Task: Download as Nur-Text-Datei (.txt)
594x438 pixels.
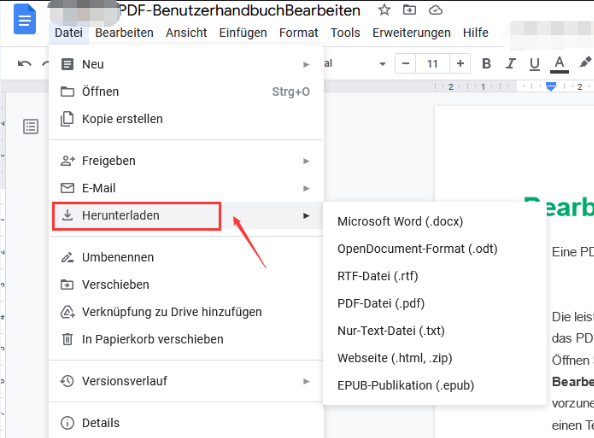Action: coord(435,331)
